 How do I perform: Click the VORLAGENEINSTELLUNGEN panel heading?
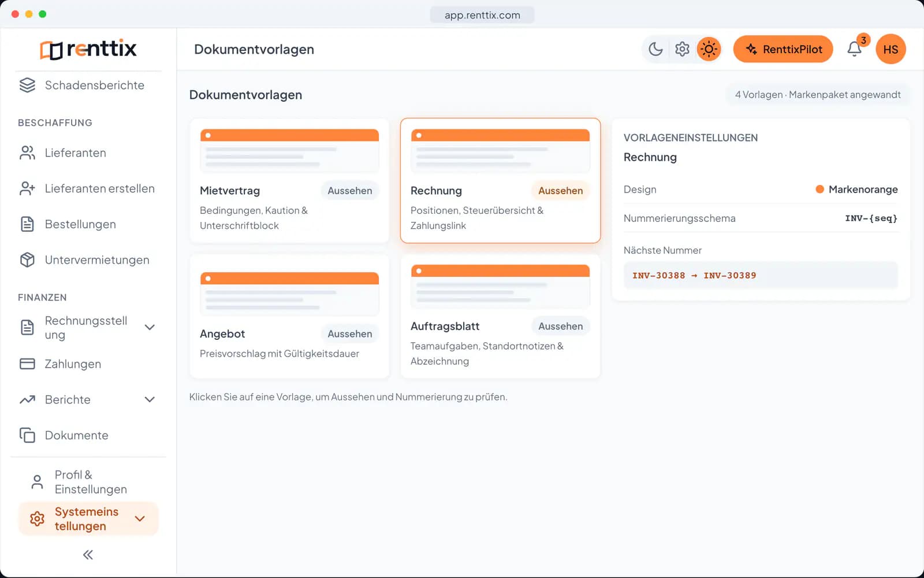691,138
